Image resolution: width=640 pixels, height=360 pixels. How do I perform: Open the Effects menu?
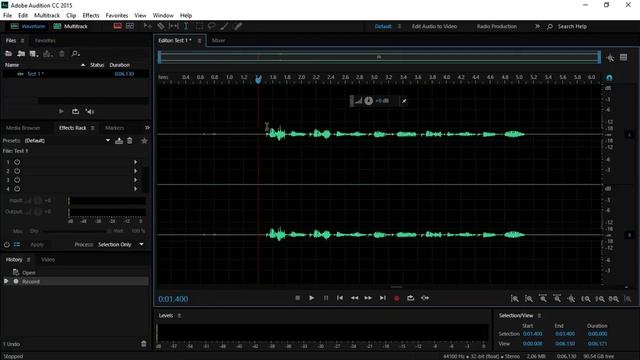pyautogui.click(x=91, y=16)
